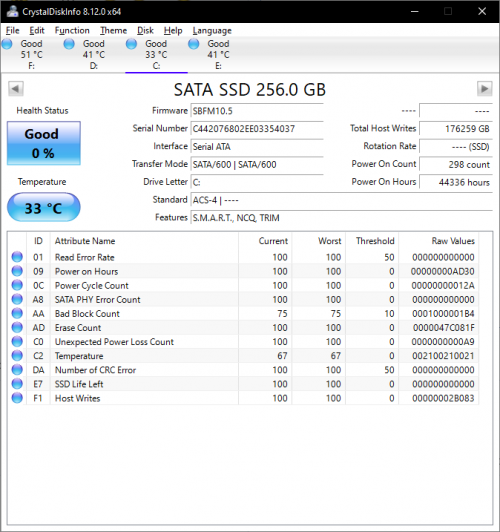Image resolution: width=500 pixels, height=532 pixels.
Task: Click the Transfer Mode field
Action: pyautogui.click(x=257, y=165)
